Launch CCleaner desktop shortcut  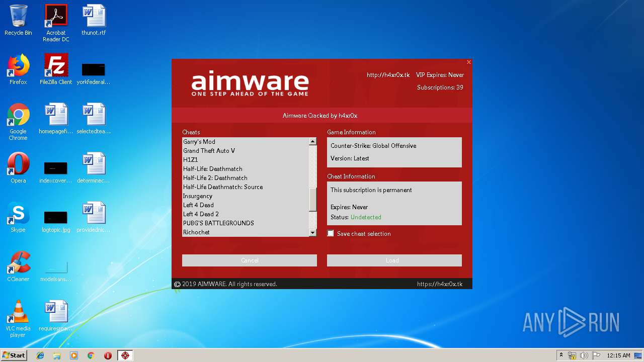tap(18, 266)
